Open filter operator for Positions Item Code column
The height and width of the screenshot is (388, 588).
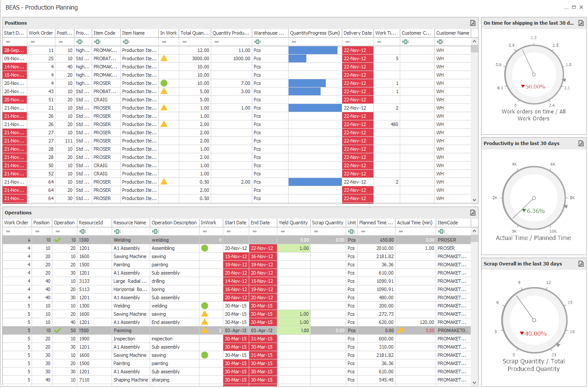[x=97, y=42]
